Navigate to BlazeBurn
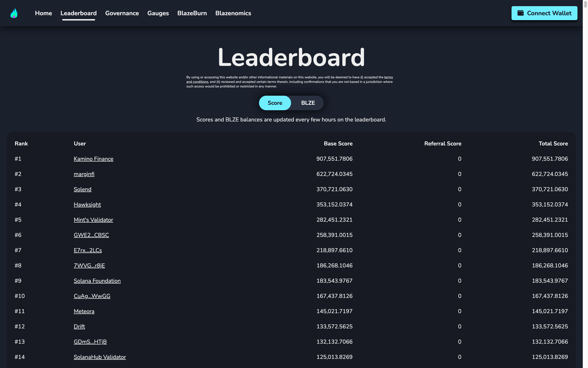588x368 pixels. (192, 13)
